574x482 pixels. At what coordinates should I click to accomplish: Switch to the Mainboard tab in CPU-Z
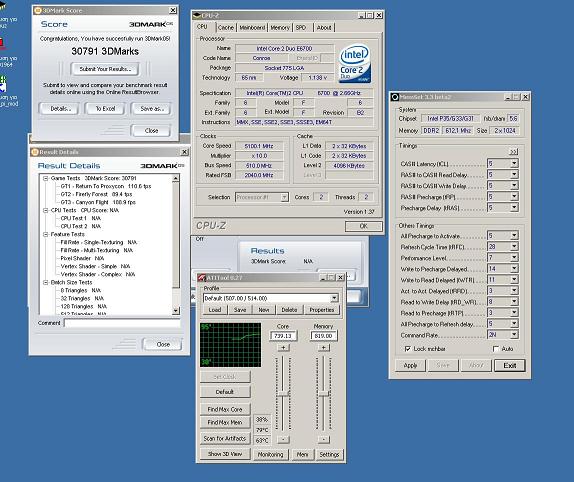tap(252, 27)
